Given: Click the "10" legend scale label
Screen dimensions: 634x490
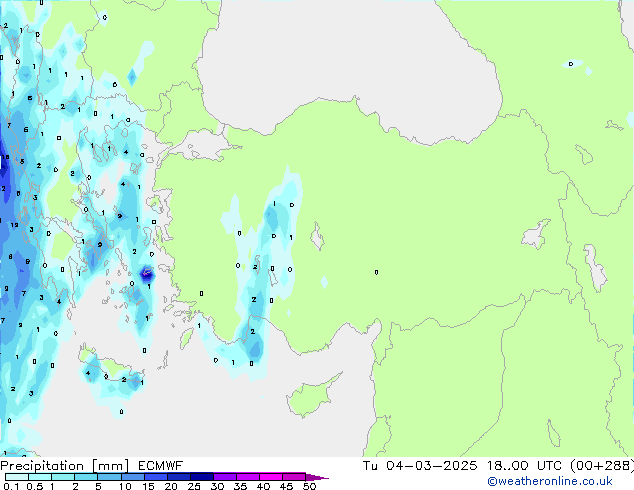Looking at the screenshot, I should [x=125, y=486].
